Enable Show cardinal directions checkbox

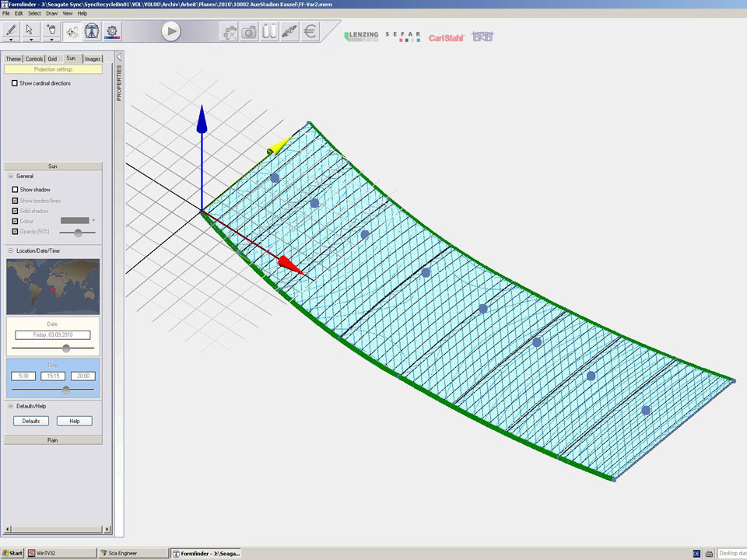tap(15, 83)
